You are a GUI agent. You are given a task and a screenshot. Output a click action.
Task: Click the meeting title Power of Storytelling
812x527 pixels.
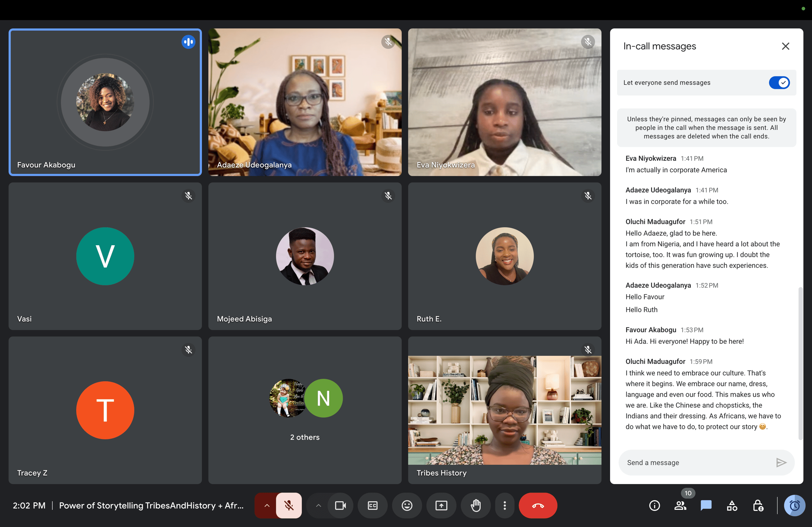(151, 505)
